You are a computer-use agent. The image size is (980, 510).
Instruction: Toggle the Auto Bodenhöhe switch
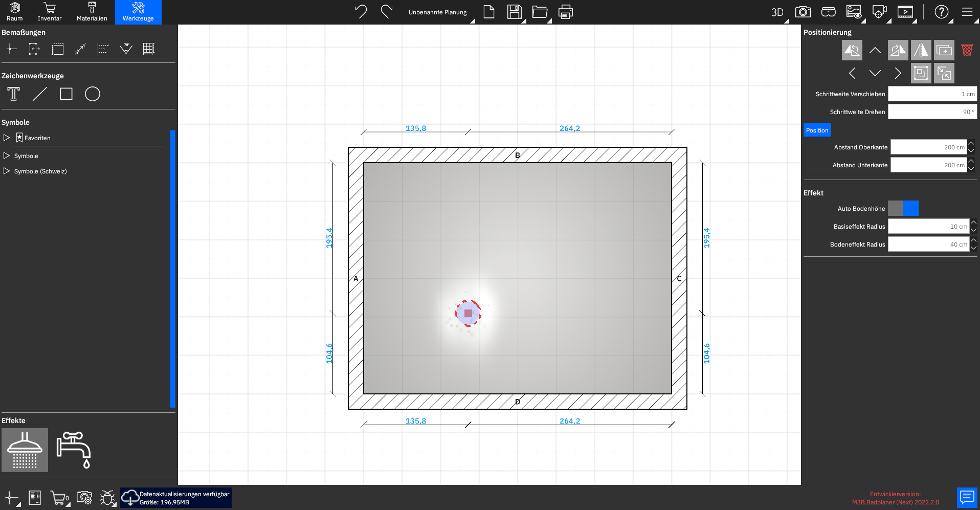point(903,208)
